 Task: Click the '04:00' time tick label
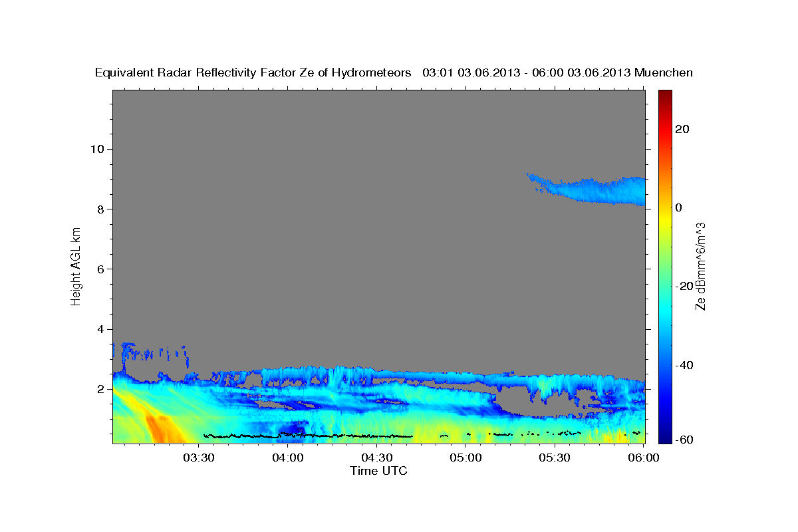(x=288, y=458)
